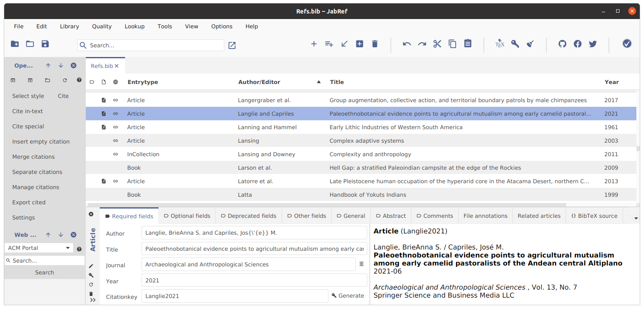Click Select style button
This screenshot has height=309, width=644.
(x=28, y=96)
